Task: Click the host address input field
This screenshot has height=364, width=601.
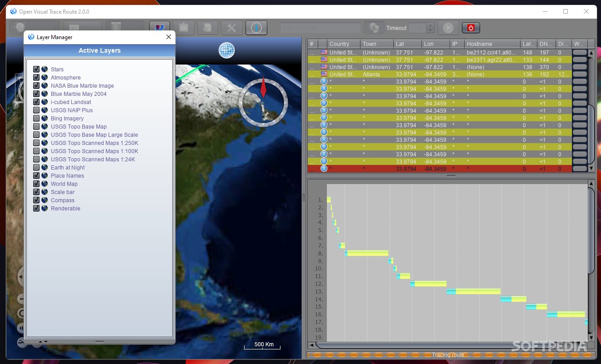Action: [x=321, y=28]
